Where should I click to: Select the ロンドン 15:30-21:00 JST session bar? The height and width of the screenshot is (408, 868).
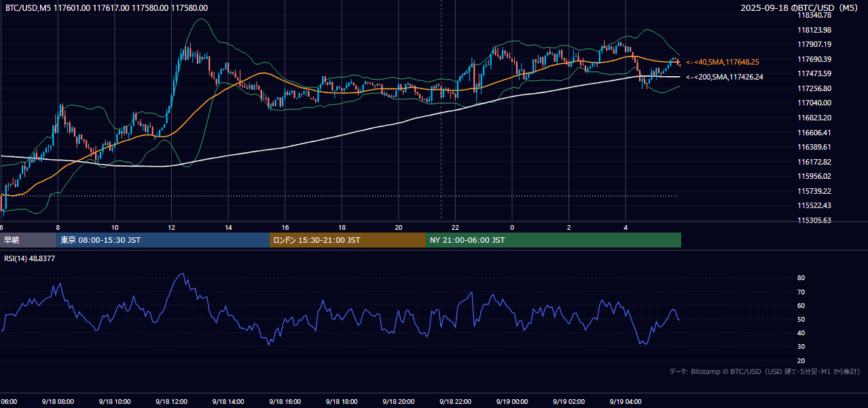click(x=348, y=240)
